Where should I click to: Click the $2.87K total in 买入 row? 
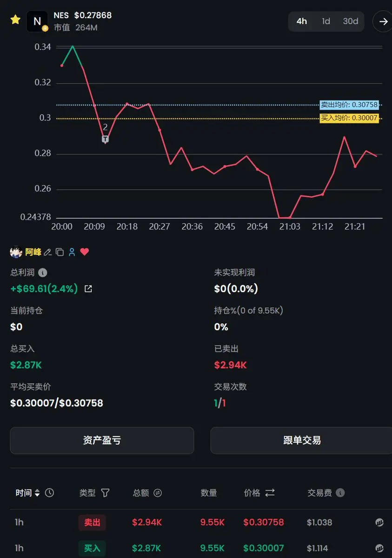[x=147, y=548]
